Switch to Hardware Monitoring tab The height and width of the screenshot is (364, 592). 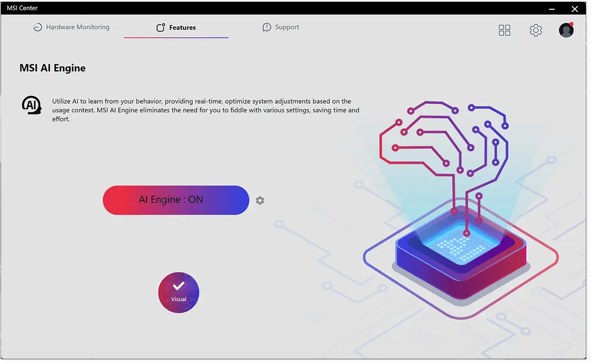click(x=72, y=27)
